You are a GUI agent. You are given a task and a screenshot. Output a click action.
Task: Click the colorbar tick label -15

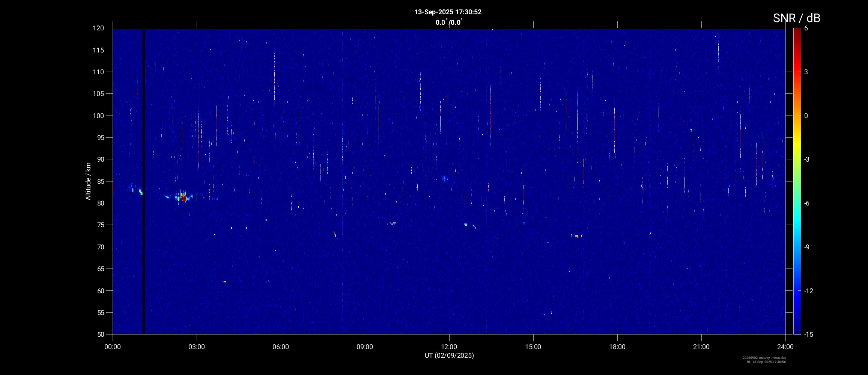tap(808, 334)
